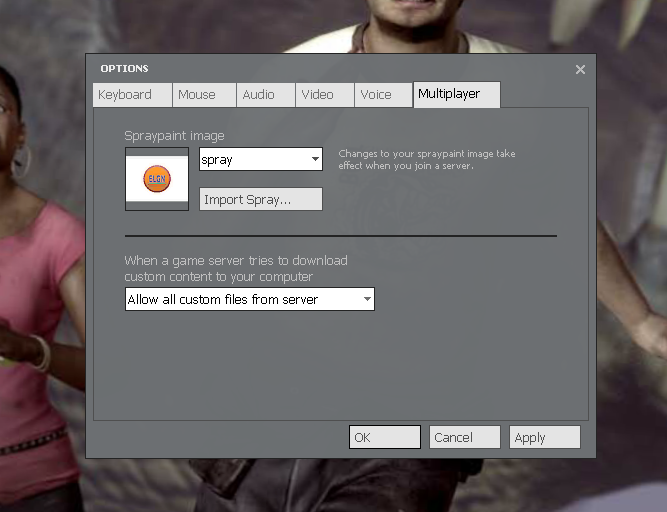Open the Voice tab
667x512 pixels.
[x=383, y=95]
